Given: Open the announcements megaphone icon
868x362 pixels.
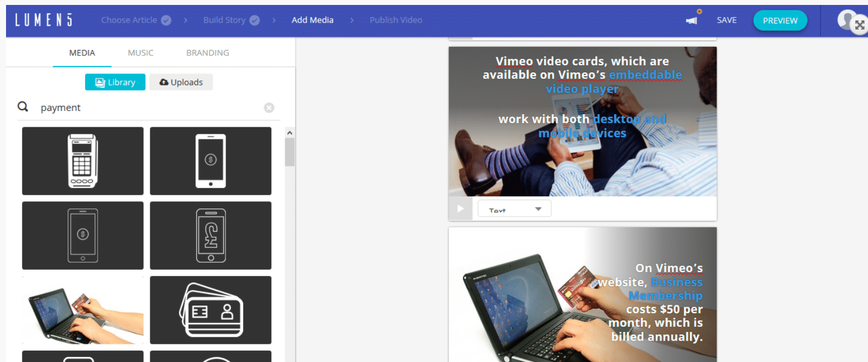Looking at the screenshot, I should (x=691, y=20).
